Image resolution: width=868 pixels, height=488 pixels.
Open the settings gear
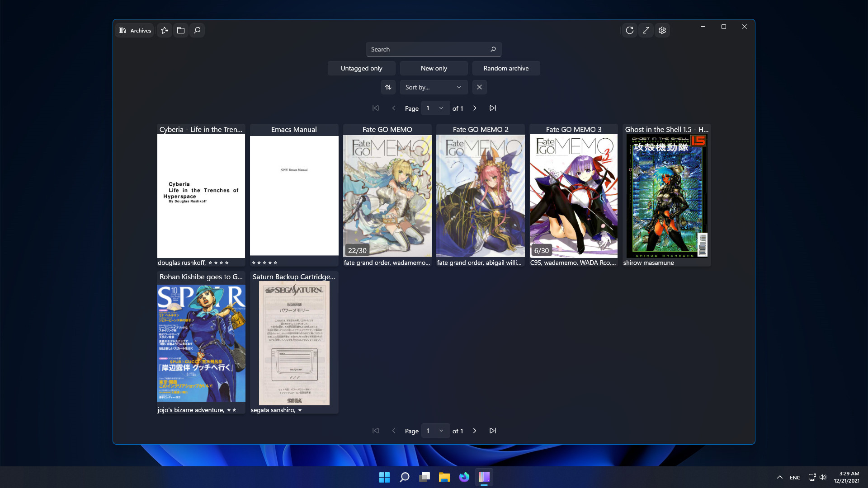662,30
